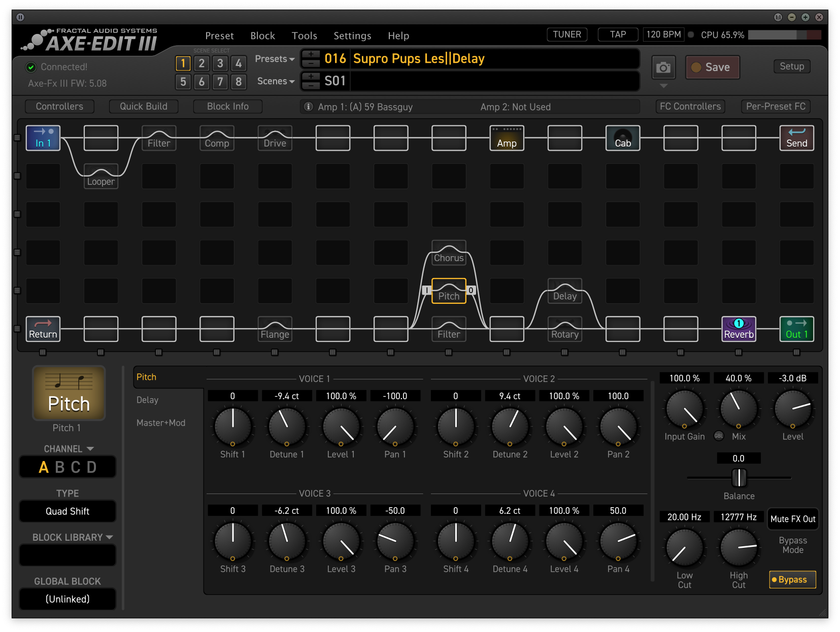Open the Mute FX Out bypass mode selector

(x=793, y=519)
